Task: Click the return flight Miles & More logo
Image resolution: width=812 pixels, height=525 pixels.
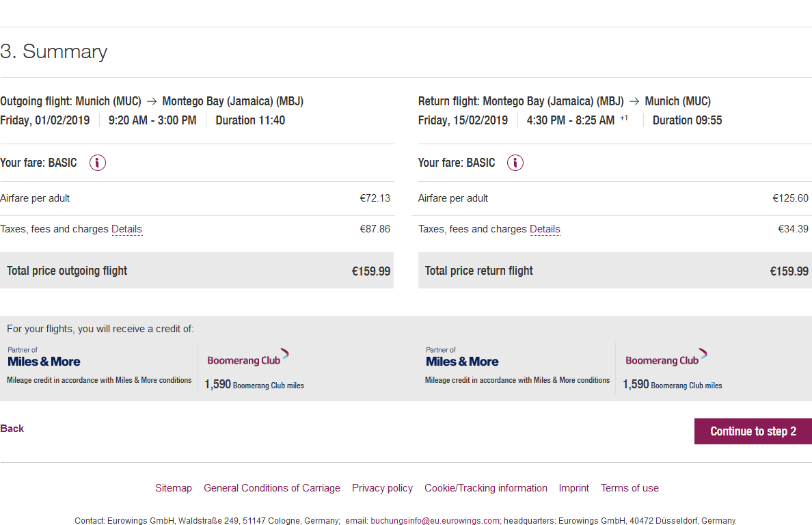Action: [x=462, y=358]
